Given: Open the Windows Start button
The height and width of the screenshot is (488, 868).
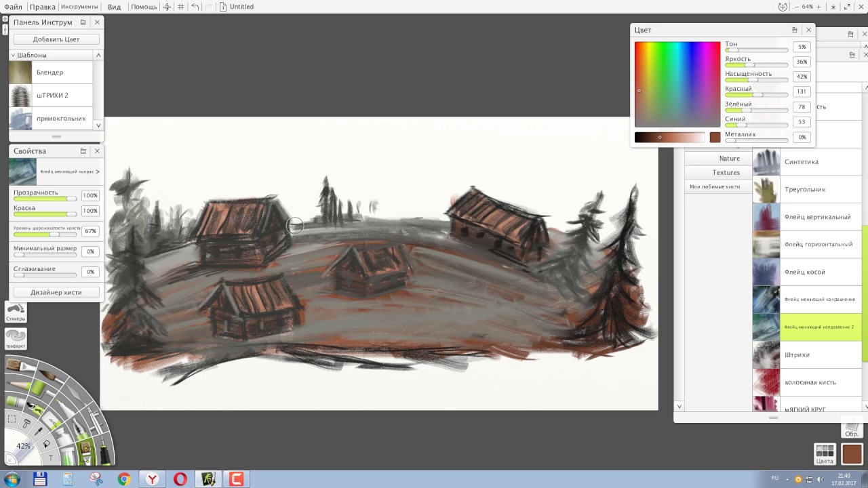Looking at the screenshot, I should point(12,479).
